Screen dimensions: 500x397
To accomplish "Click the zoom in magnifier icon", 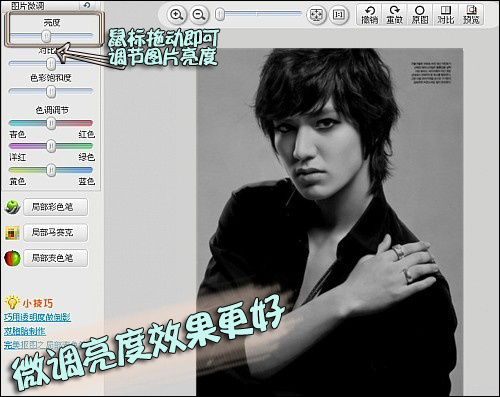I will 176,15.
